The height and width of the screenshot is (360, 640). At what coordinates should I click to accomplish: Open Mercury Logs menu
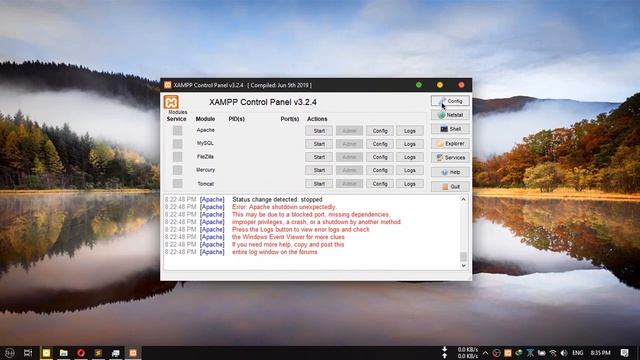(x=409, y=170)
